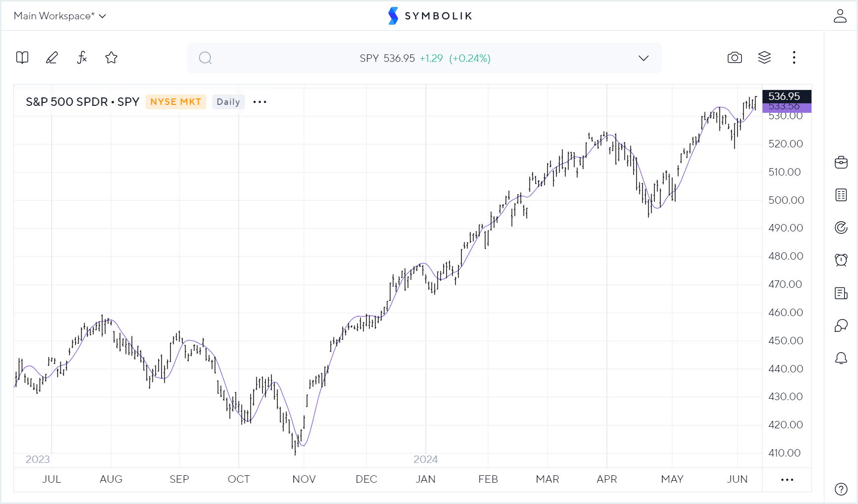Click the 480.00 price axis label

786,256
